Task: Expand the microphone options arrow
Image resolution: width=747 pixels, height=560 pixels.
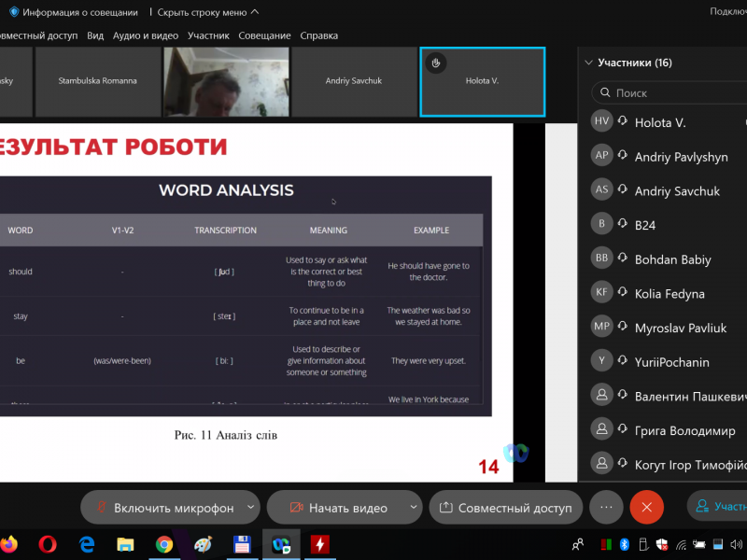Action: click(x=250, y=508)
